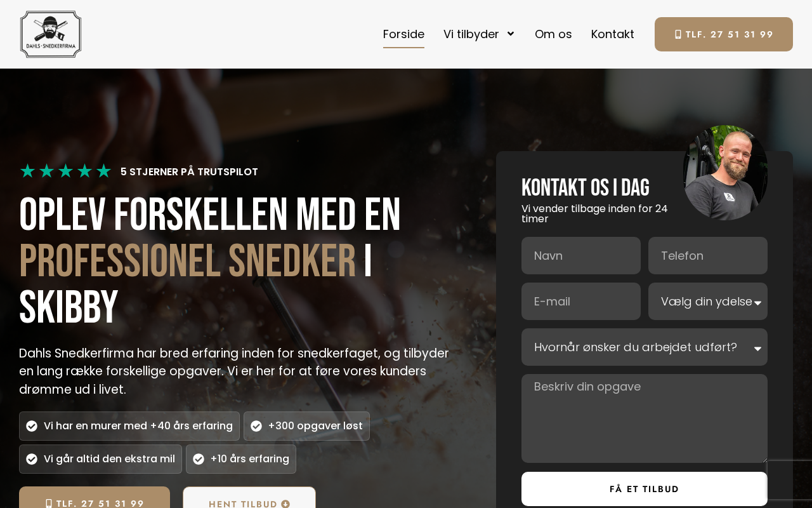
Task: Focus the Navn input field
Action: (581, 256)
